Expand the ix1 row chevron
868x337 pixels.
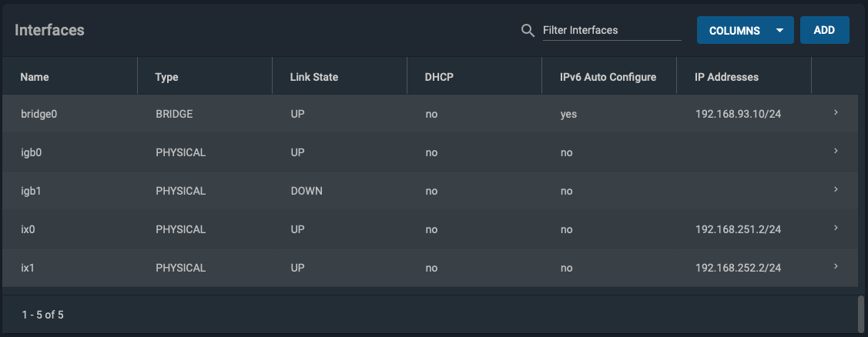836,267
